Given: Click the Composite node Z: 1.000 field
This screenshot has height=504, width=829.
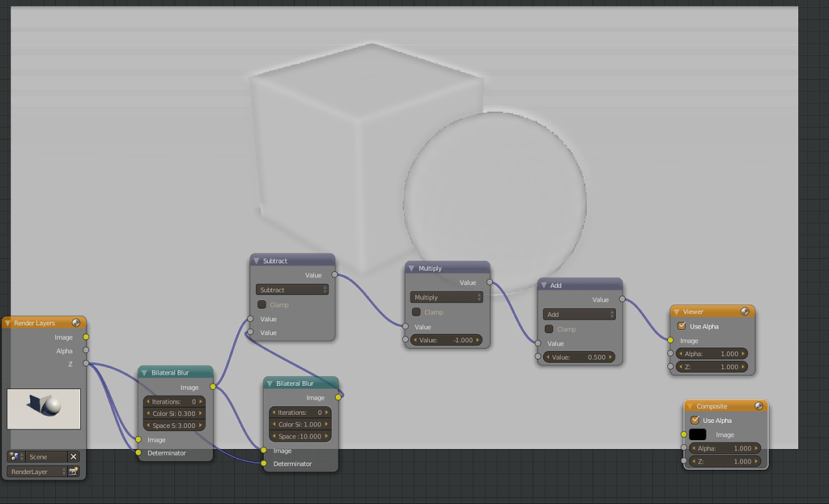Looking at the screenshot, I should click(x=725, y=461).
